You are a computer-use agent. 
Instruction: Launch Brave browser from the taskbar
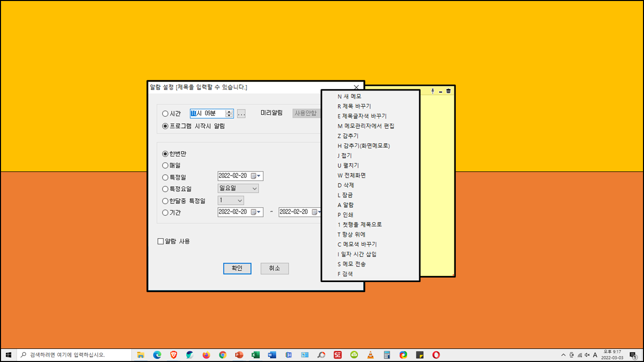pos(174,354)
